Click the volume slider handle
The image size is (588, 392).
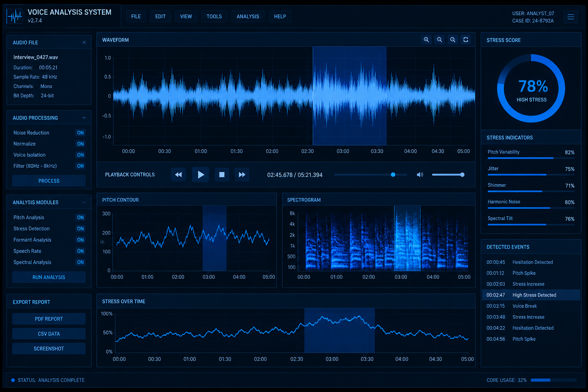462,175
